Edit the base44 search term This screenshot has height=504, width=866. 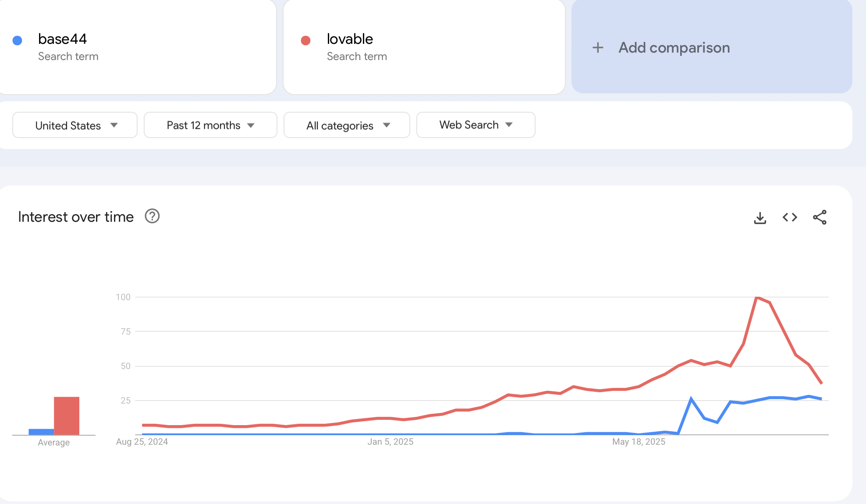(62, 39)
